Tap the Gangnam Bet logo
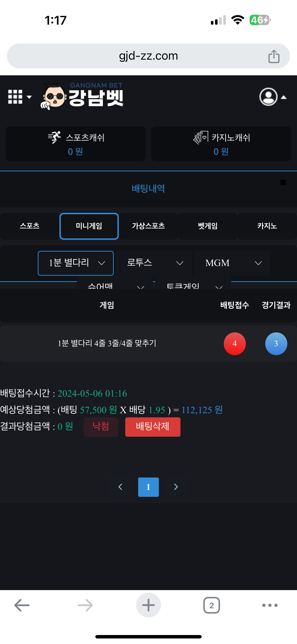Image resolution: width=297 pixels, height=644 pixels. coord(82,96)
